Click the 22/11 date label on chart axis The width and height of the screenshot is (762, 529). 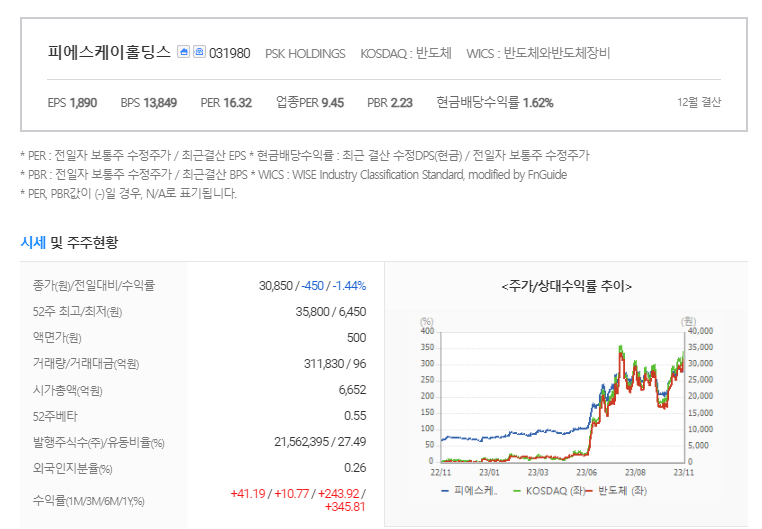click(x=441, y=472)
